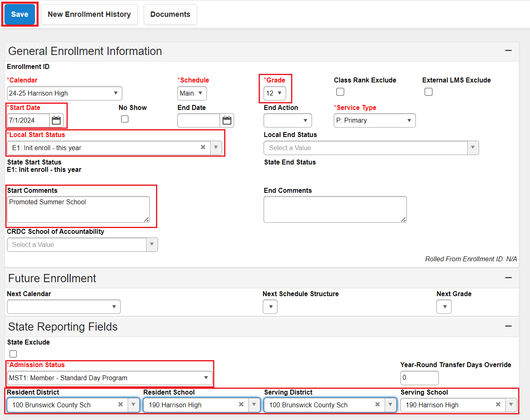Open the Start Date calendar picker icon
The height and width of the screenshot is (420, 530).
tap(56, 120)
